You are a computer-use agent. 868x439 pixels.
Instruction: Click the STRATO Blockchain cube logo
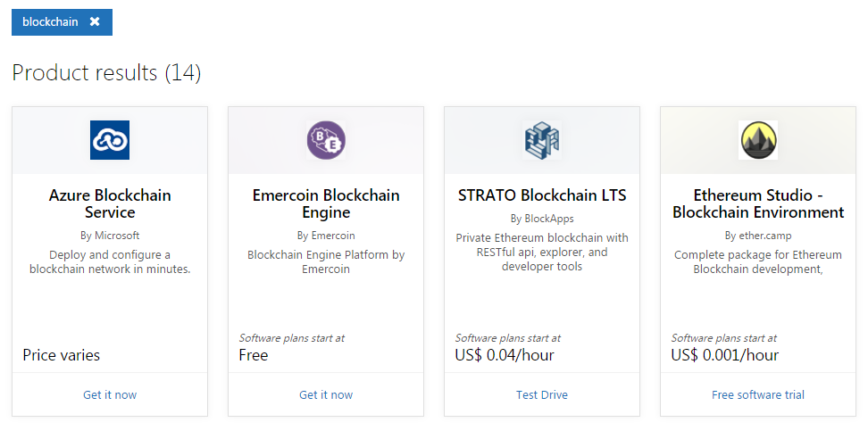point(541,140)
